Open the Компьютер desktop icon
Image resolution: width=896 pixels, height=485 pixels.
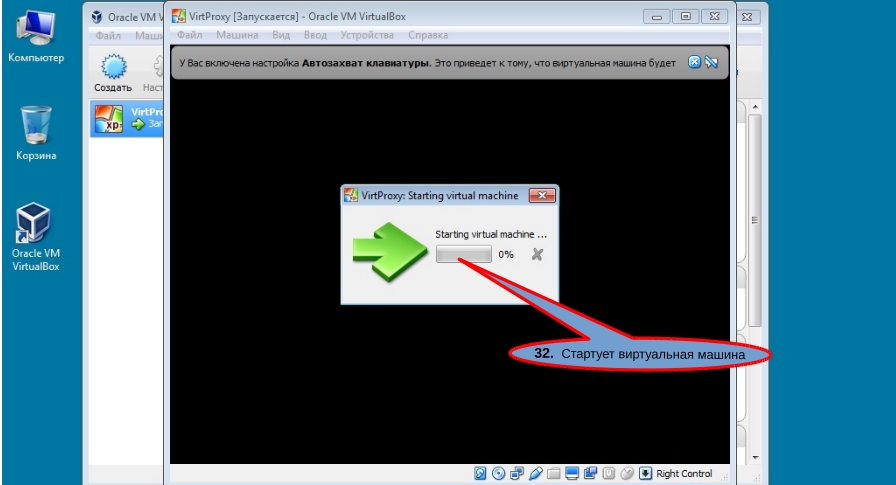coord(36,37)
